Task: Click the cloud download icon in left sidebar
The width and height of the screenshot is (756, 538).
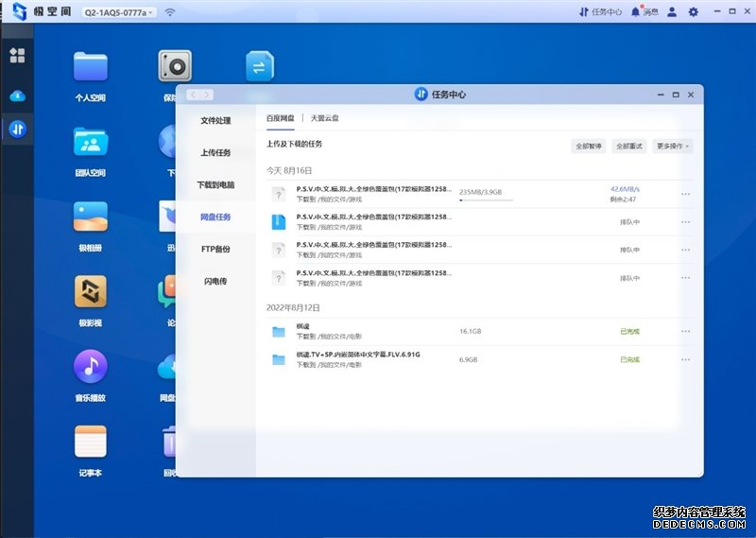Action: (17, 95)
